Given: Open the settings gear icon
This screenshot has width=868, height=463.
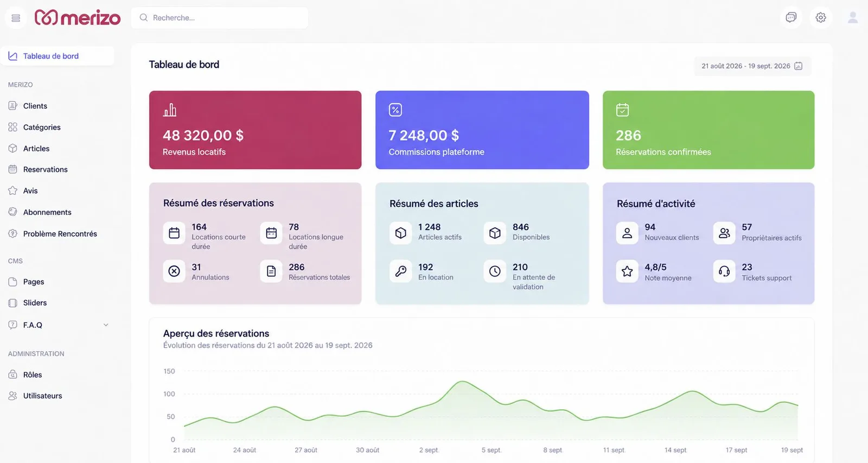Looking at the screenshot, I should point(821,17).
